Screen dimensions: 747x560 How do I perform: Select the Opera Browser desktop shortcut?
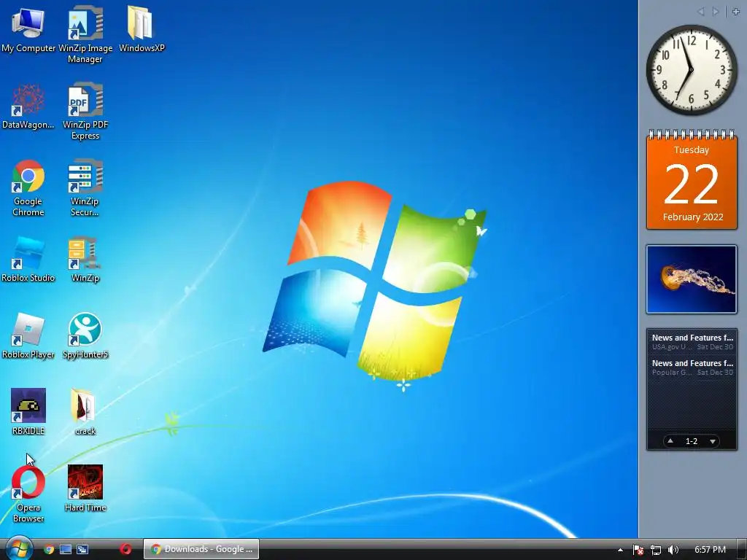tap(28, 494)
